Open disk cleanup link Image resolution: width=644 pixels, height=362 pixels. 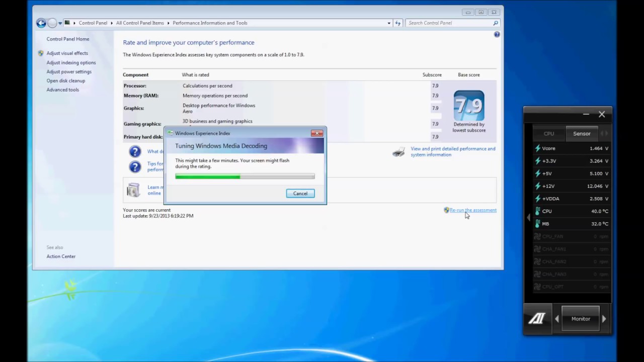point(66,81)
